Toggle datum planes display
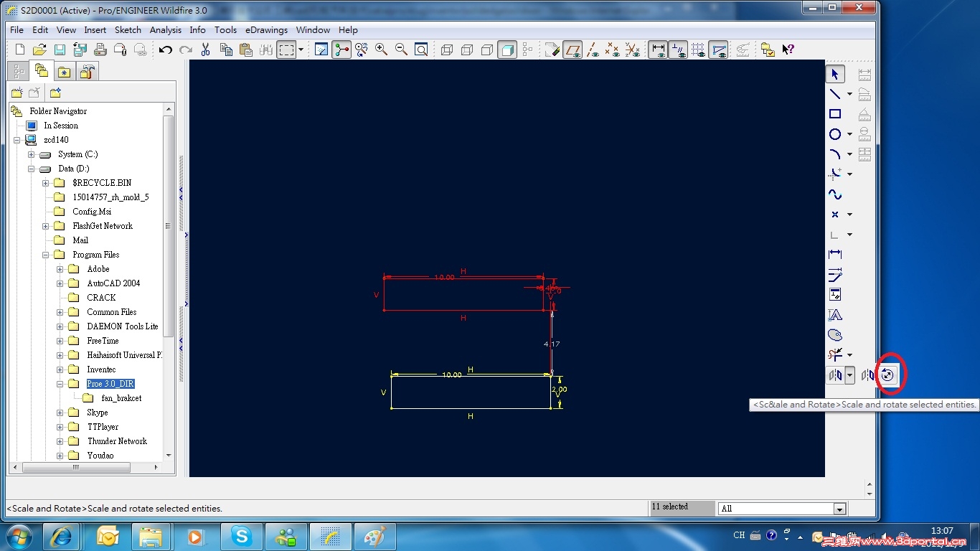Screen dimensions: 980x551 (x=573, y=50)
